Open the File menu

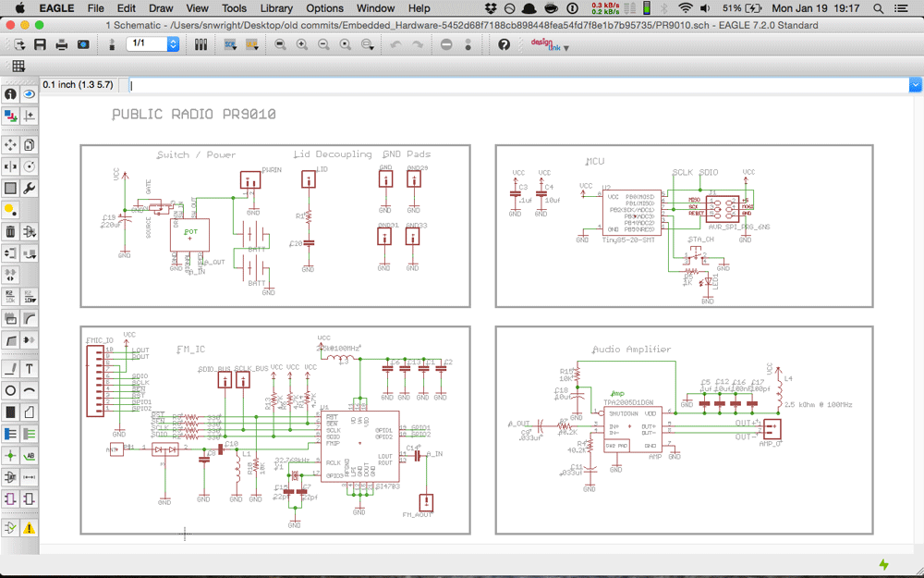[95, 8]
